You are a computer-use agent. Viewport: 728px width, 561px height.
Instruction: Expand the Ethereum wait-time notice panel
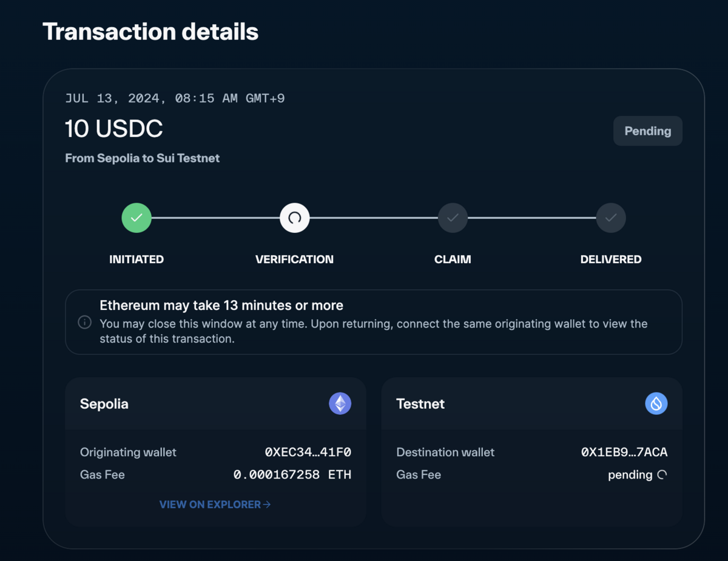(x=373, y=322)
